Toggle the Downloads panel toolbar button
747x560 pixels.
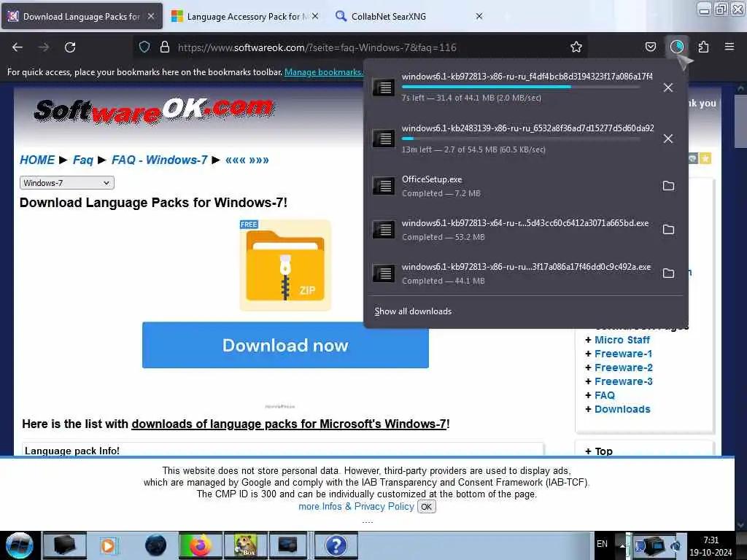click(x=677, y=47)
